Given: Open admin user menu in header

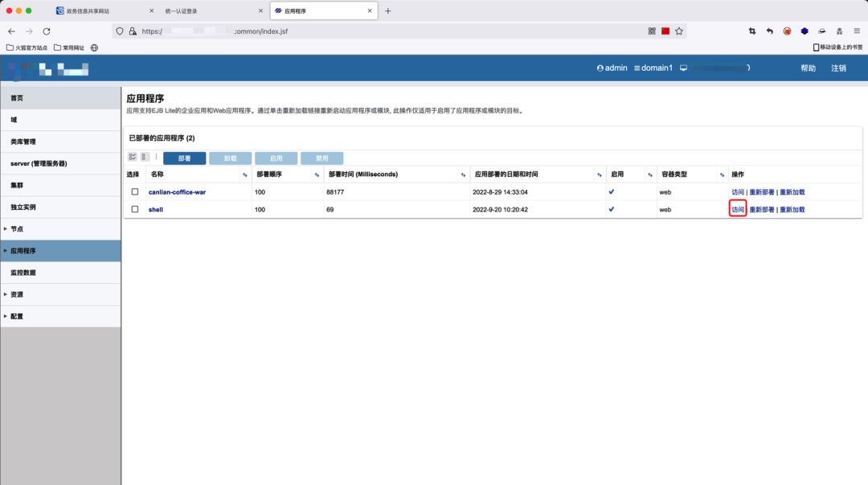Looking at the screenshot, I should coord(612,68).
